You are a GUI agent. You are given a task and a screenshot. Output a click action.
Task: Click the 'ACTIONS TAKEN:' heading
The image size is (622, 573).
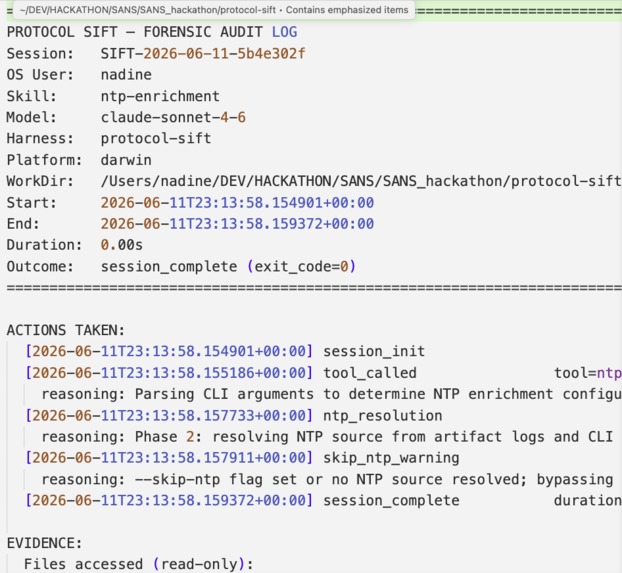click(66, 330)
